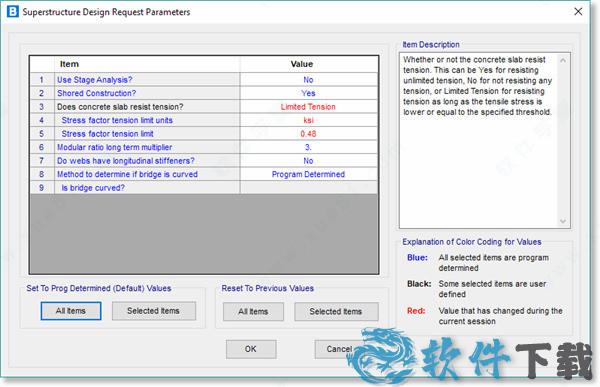Select 'Stress factor tension limit units' item
The height and width of the screenshot is (387, 600).
pos(147,120)
